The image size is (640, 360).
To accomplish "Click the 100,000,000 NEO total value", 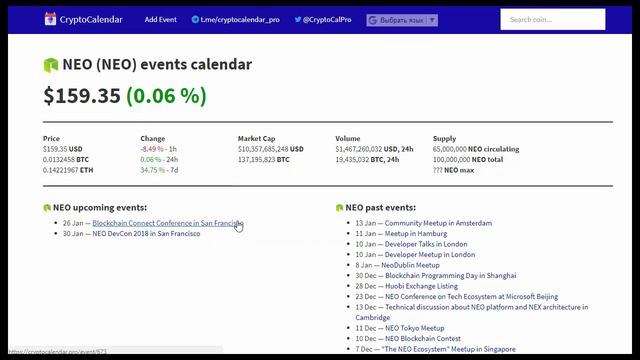I will coord(468,160).
